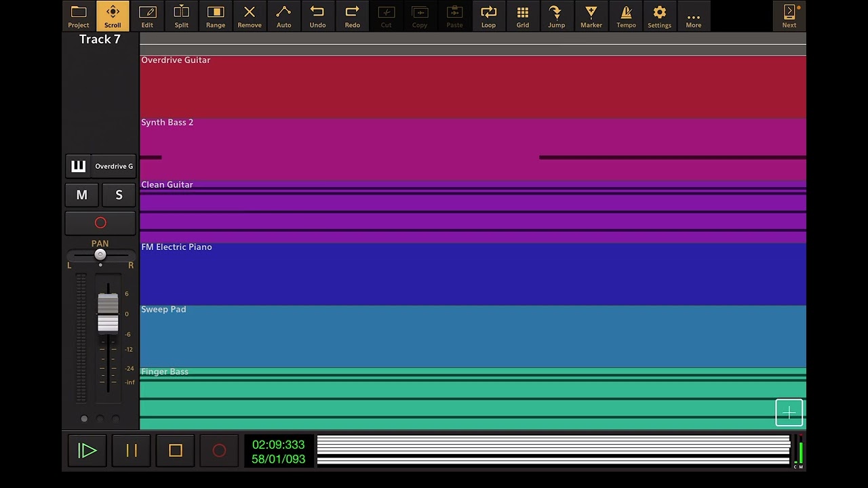868x488 pixels.
Task: Click the time display 02:09:333
Action: [279, 445]
